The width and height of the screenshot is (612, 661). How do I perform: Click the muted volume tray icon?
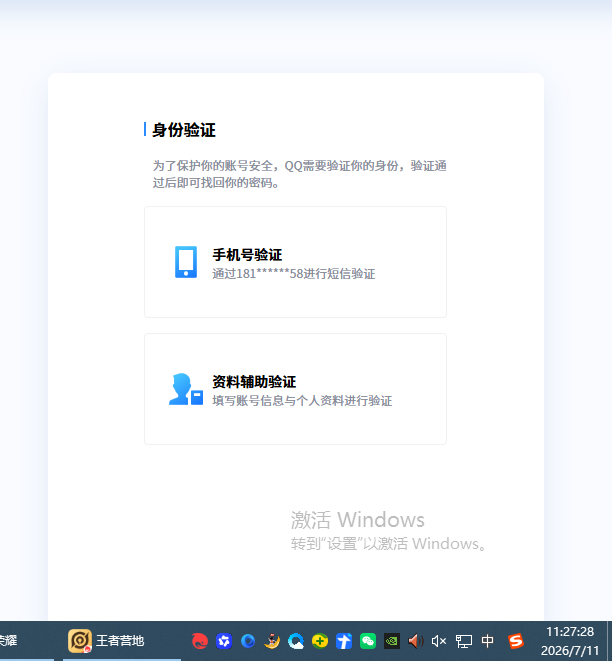click(x=439, y=641)
